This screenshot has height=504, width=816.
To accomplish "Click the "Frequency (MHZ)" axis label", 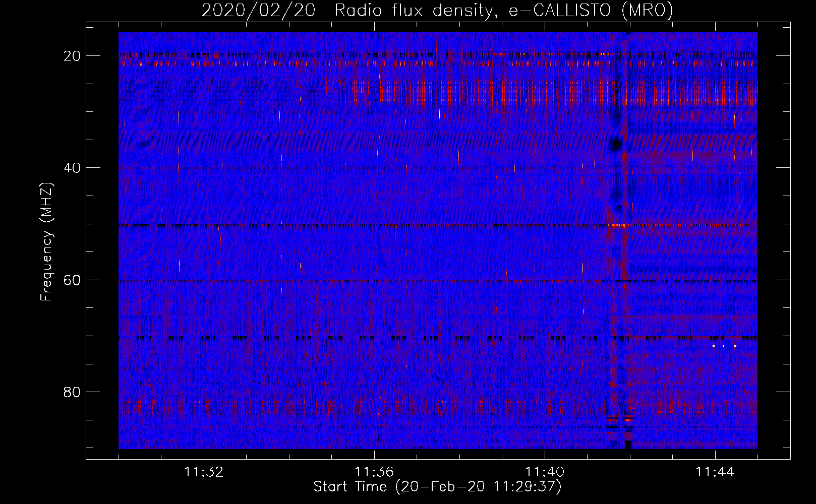I will click(46, 242).
